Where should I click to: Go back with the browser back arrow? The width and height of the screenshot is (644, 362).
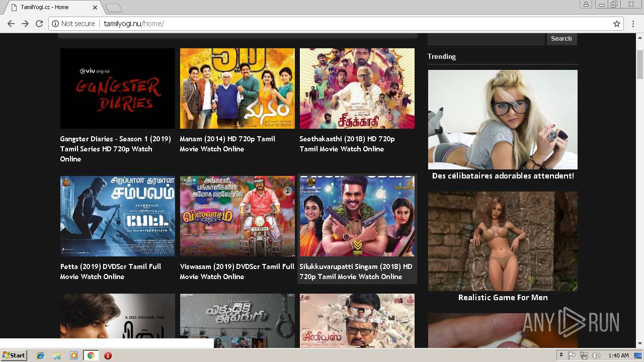coord(11,24)
